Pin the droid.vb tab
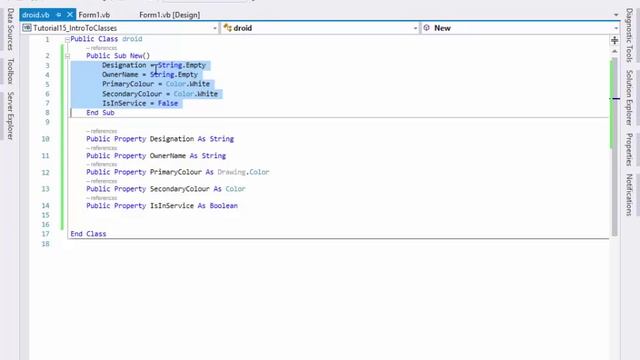The width and height of the screenshot is (640, 360). point(59,15)
